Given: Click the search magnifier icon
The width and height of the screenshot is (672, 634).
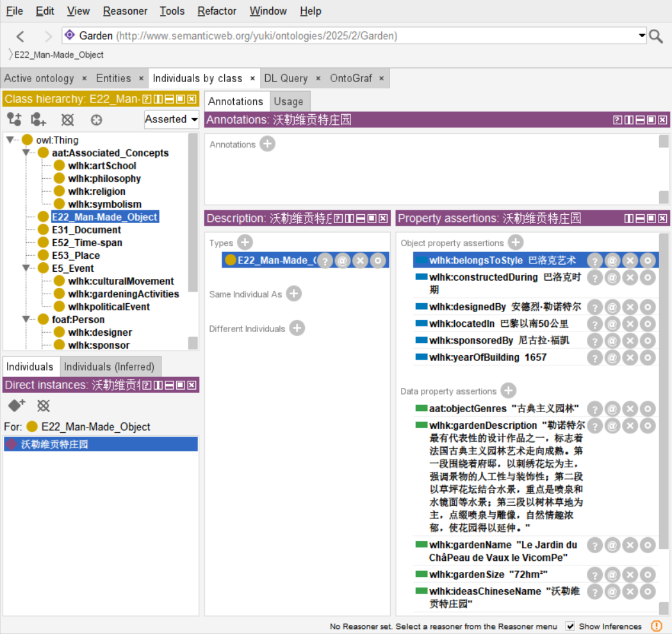Looking at the screenshot, I should pyautogui.click(x=656, y=36).
